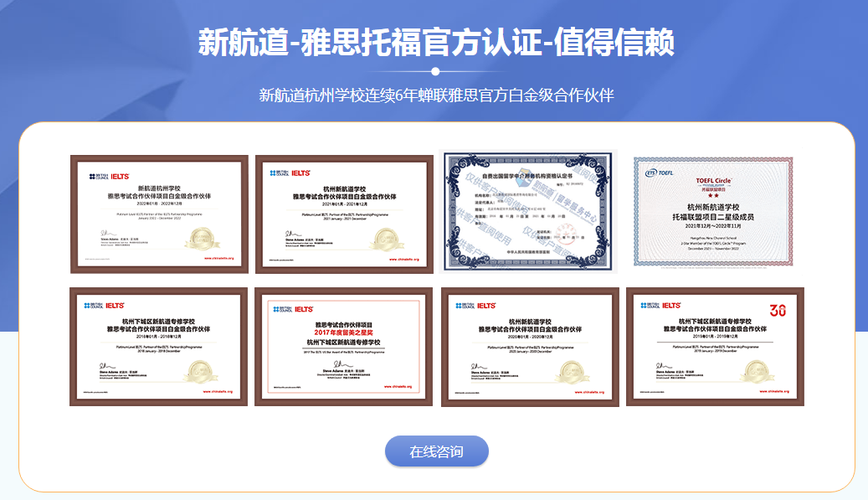Screen dimensions: 868x500
Task: Open the 2019 IELTS platinum partner certificate
Action: click(715, 347)
